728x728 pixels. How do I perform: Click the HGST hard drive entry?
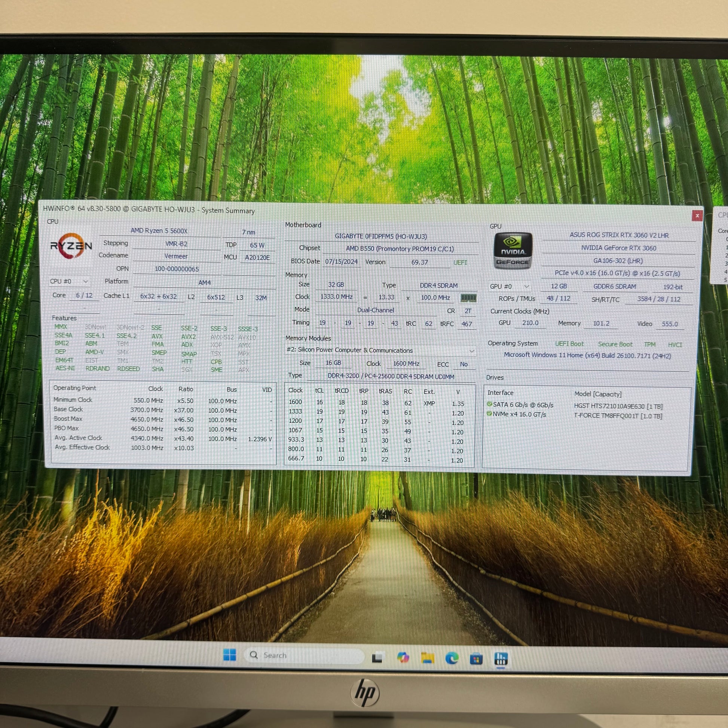click(618, 406)
